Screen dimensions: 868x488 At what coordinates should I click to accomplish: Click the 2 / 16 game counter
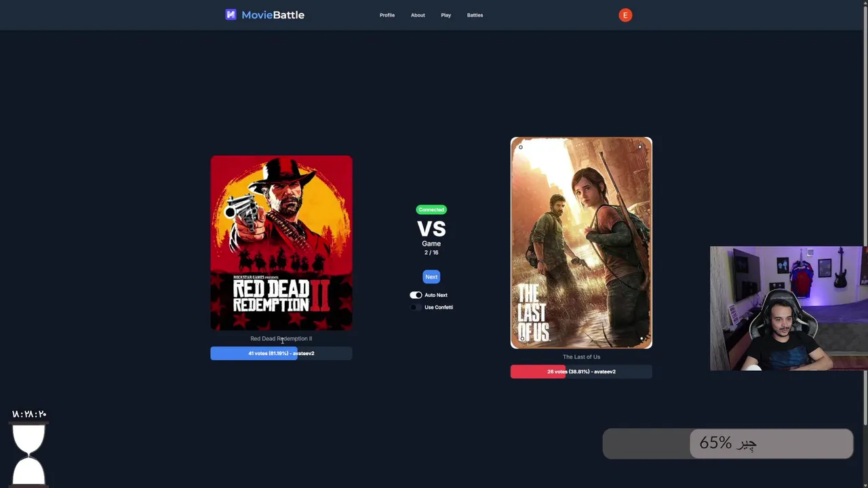coord(431,252)
